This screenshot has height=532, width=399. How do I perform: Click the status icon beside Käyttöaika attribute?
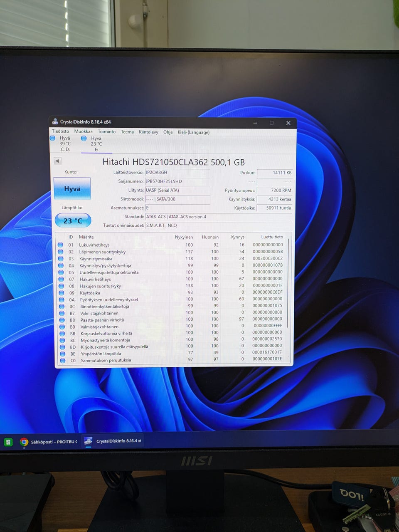tap(61, 293)
